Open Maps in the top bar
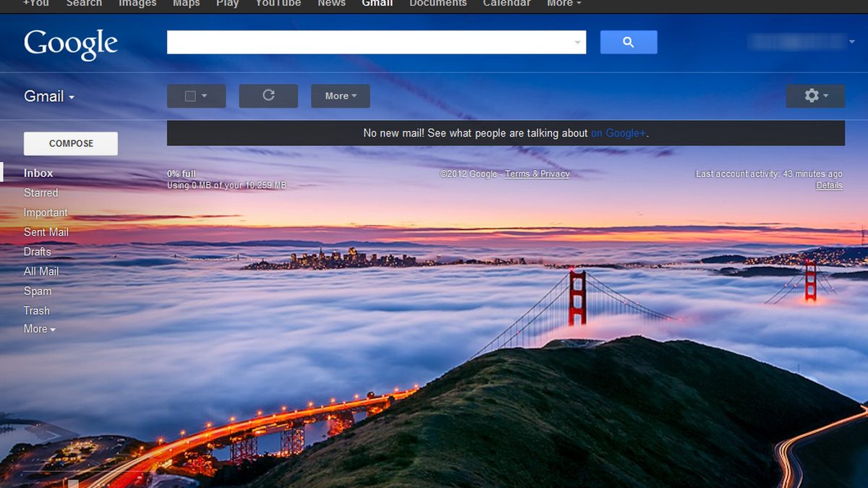 coord(186,4)
